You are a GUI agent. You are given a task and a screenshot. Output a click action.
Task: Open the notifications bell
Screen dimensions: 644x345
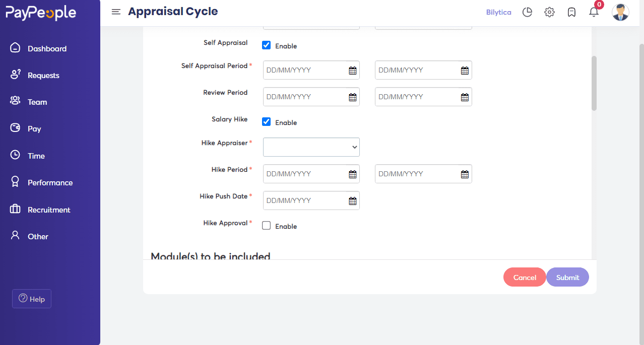point(594,13)
